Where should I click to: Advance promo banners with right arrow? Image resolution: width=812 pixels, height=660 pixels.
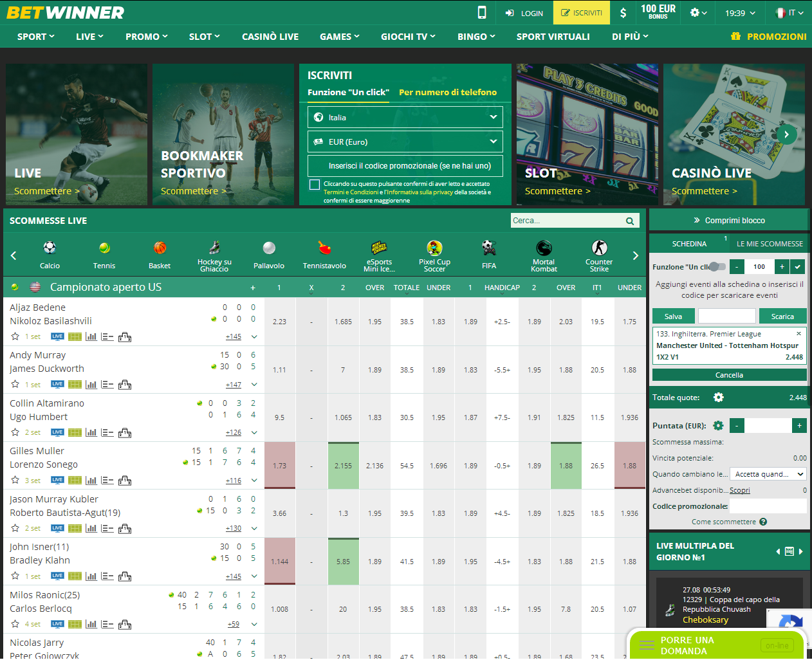pyautogui.click(x=786, y=134)
